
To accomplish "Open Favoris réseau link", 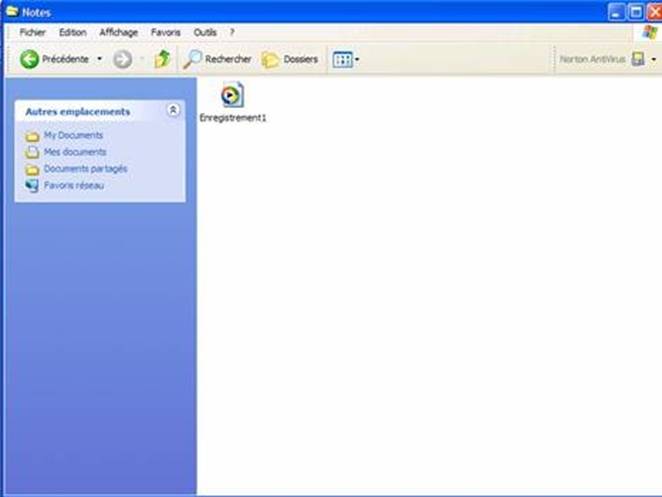I will (74, 185).
